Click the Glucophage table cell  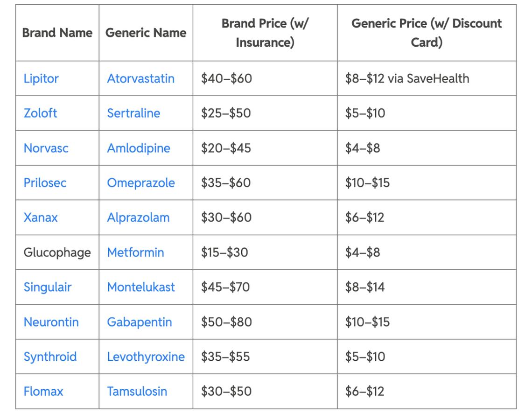[x=57, y=252]
